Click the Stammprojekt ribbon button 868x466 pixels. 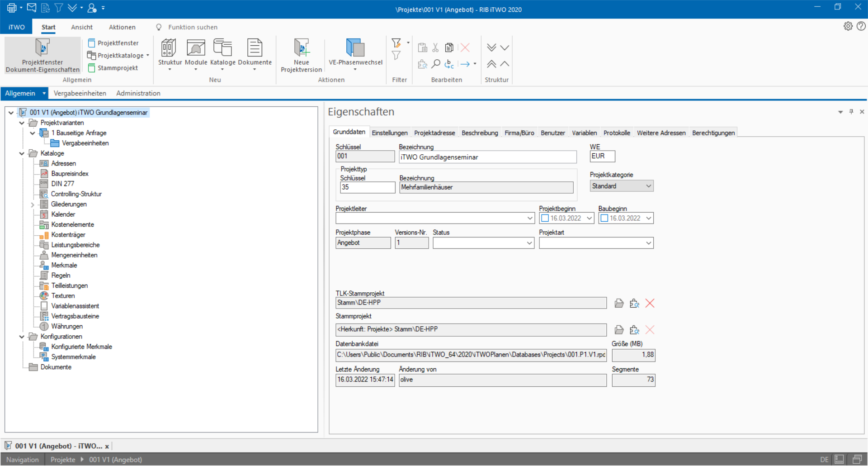click(x=113, y=68)
